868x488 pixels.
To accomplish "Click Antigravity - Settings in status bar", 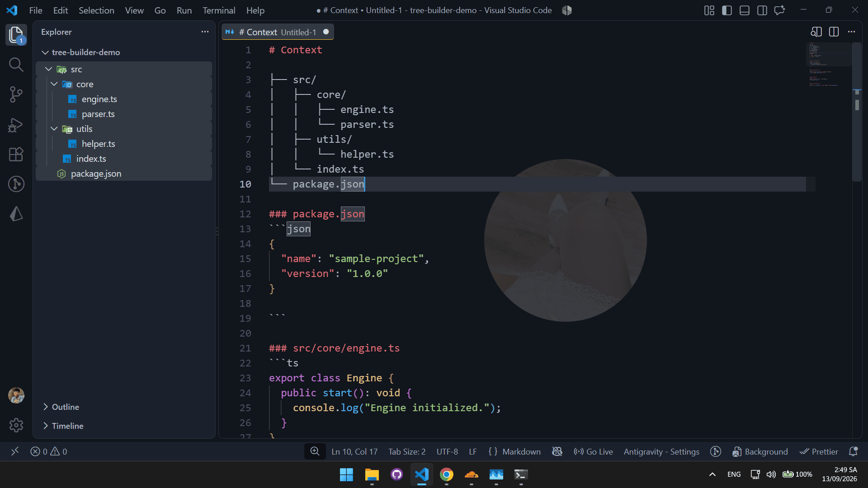I will pyautogui.click(x=661, y=451).
